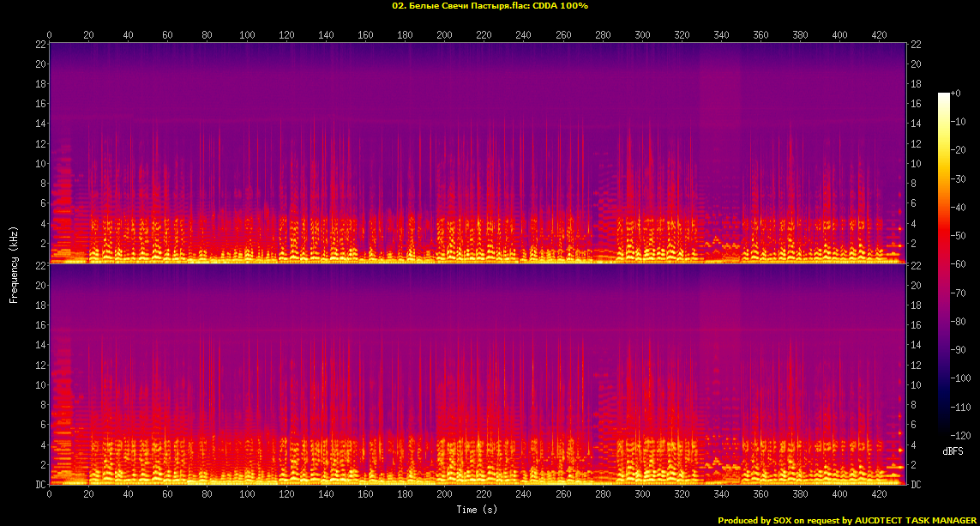Viewport: 980px width, 526px height.
Task: Click the 340 tick on the bottom time axis
Action: [721, 495]
